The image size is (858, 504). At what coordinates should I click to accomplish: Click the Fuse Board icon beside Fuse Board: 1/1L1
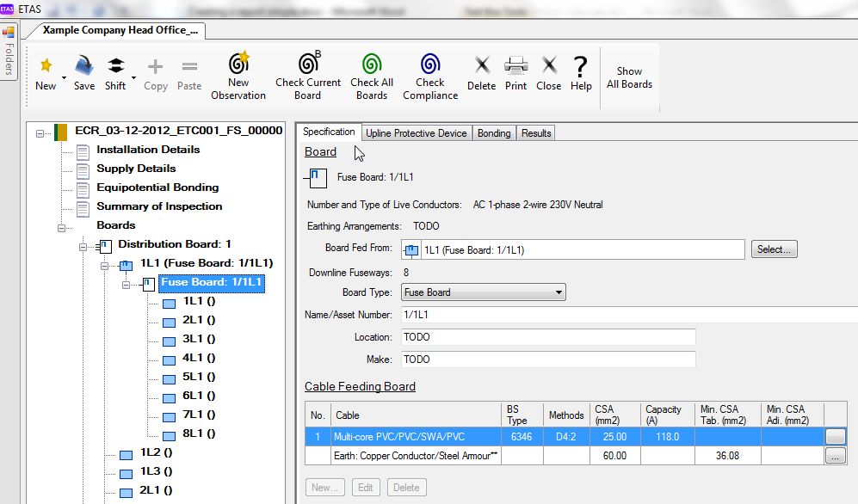click(x=315, y=177)
